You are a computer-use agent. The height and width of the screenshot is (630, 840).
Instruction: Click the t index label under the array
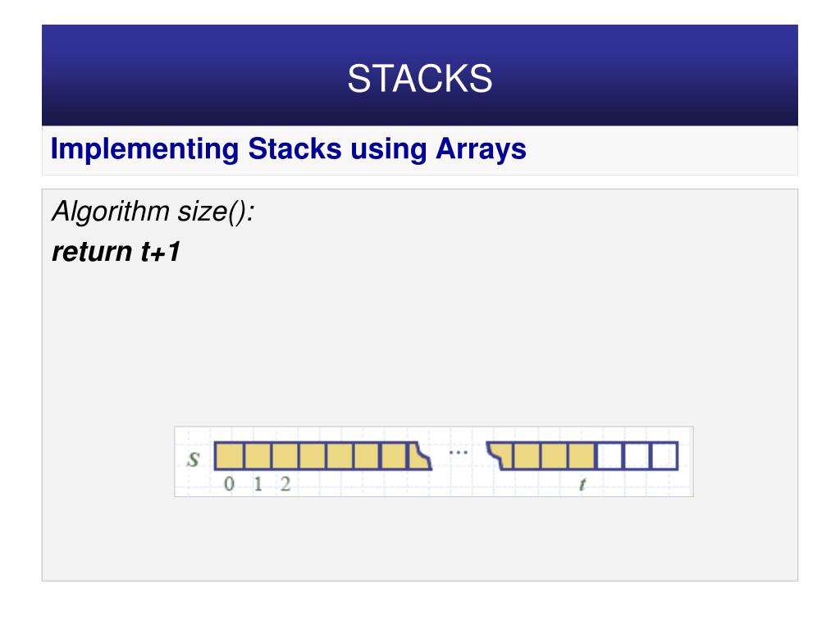pyautogui.click(x=582, y=484)
